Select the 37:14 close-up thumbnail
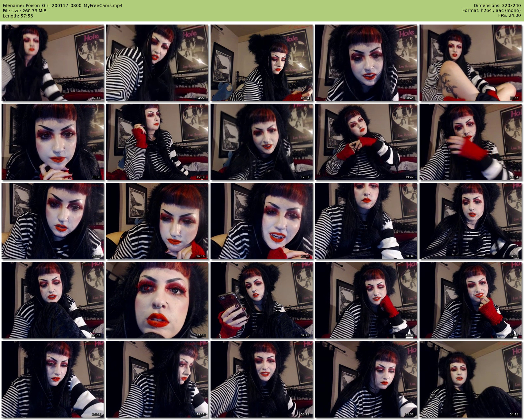 (157, 300)
